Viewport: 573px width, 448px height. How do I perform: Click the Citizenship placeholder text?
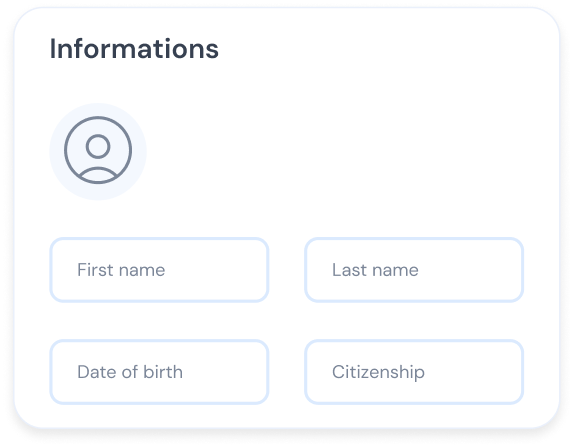pyautogui.click(x=378, y=372)
